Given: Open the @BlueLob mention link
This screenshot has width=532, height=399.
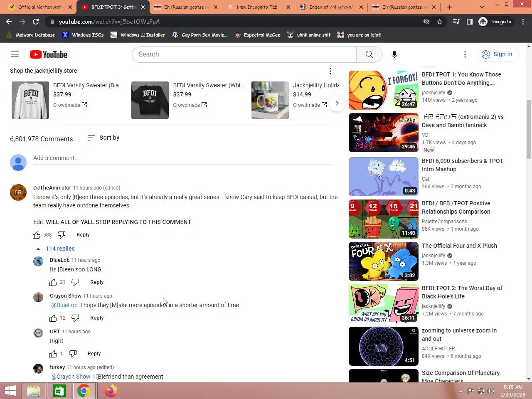Looking at the screenshot, I should [64, 305].
